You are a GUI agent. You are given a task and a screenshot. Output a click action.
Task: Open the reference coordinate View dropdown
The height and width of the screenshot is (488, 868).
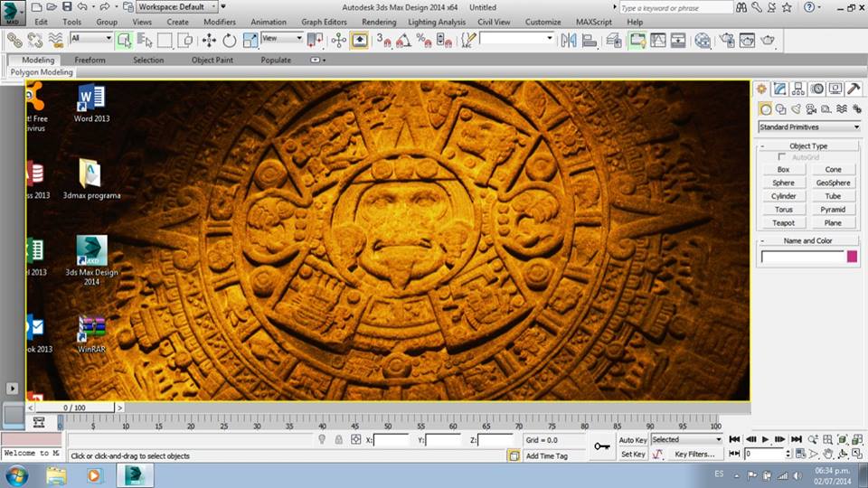point(282,38)
